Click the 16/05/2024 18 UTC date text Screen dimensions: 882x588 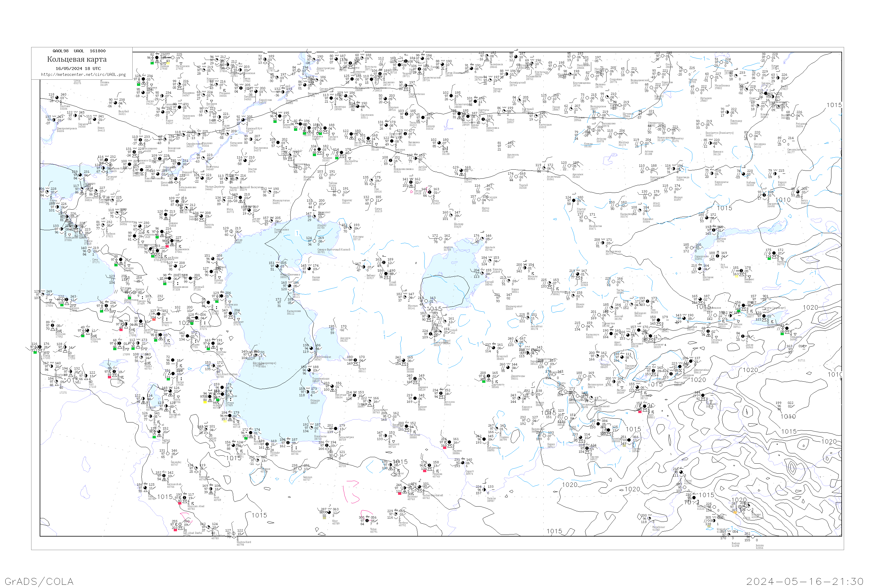coord(78,69)
